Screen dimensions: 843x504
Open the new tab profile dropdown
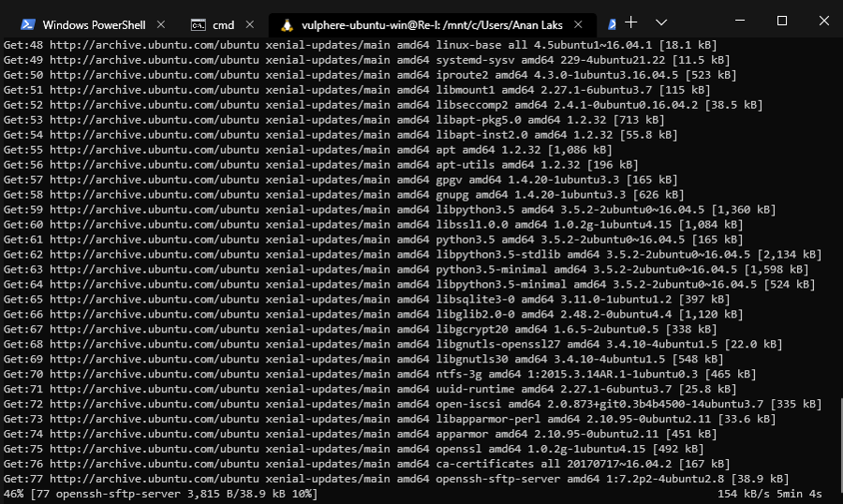tap(661, 22)
